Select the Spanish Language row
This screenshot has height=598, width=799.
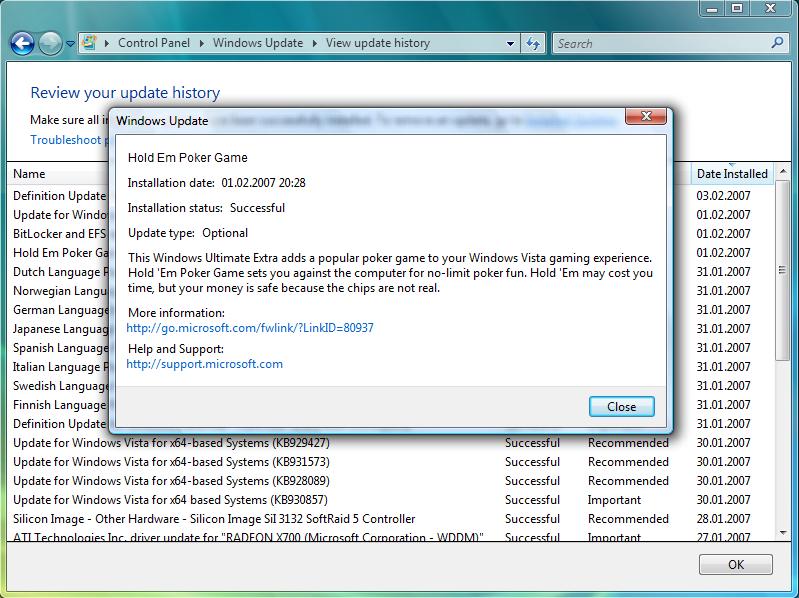(60, 348)
